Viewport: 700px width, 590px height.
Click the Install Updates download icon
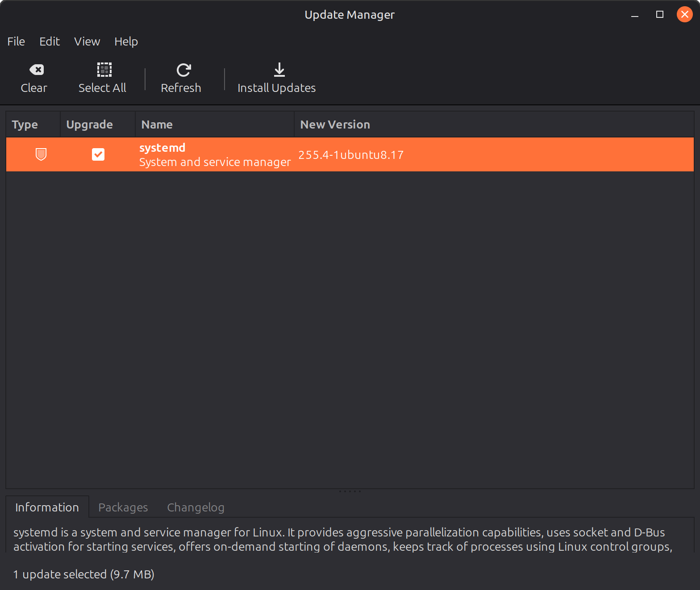(x=279, y=70)
